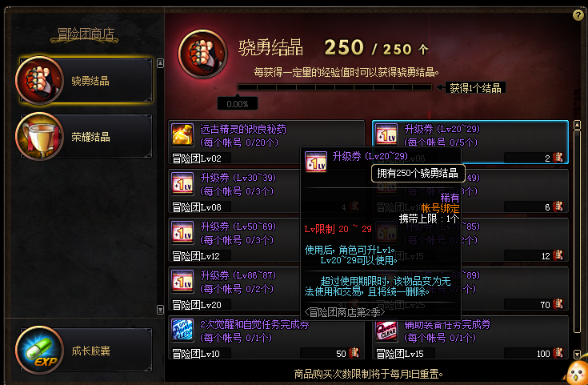The width and height of the screenshot is (588, 385).
Task: Click the 远古精灵的改良秘药 potion icon
Action: [182, 134]
